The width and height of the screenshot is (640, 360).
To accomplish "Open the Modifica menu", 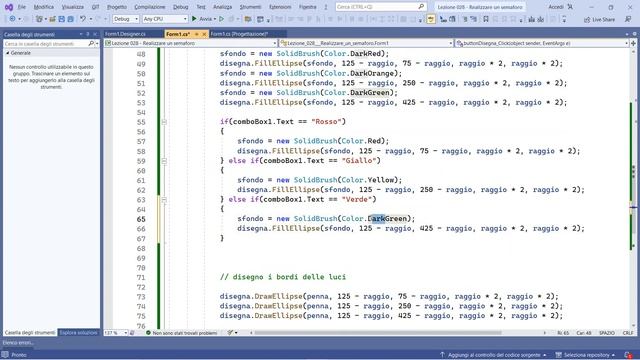I will tap(44, 7).
